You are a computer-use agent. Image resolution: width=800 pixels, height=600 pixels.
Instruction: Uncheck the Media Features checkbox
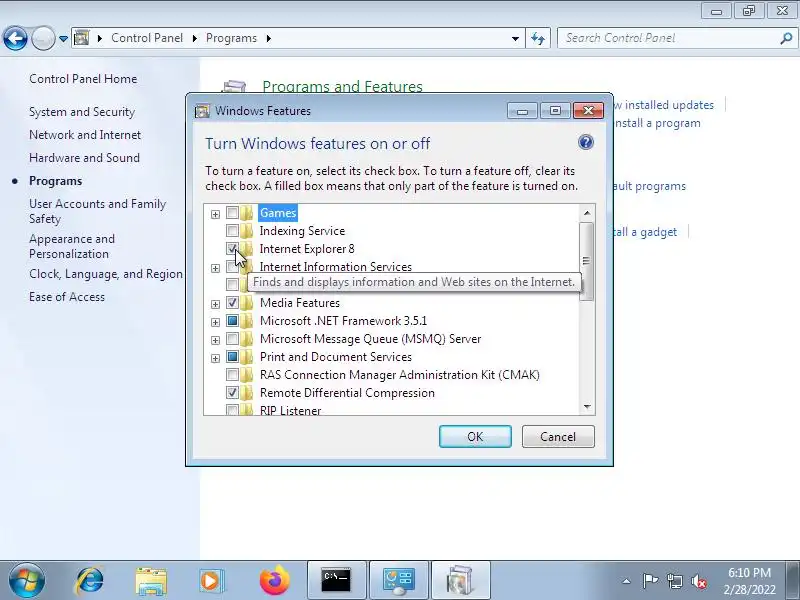pos(232,303)
